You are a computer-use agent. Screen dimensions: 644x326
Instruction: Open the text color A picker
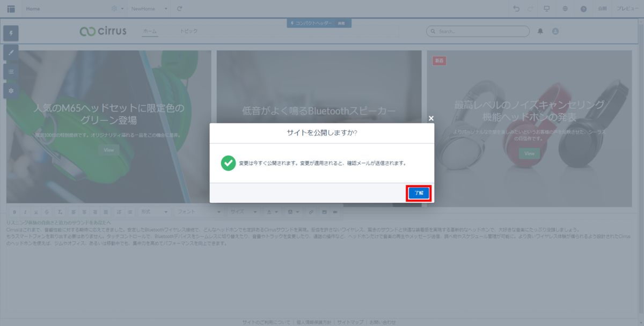click(272, 212)
